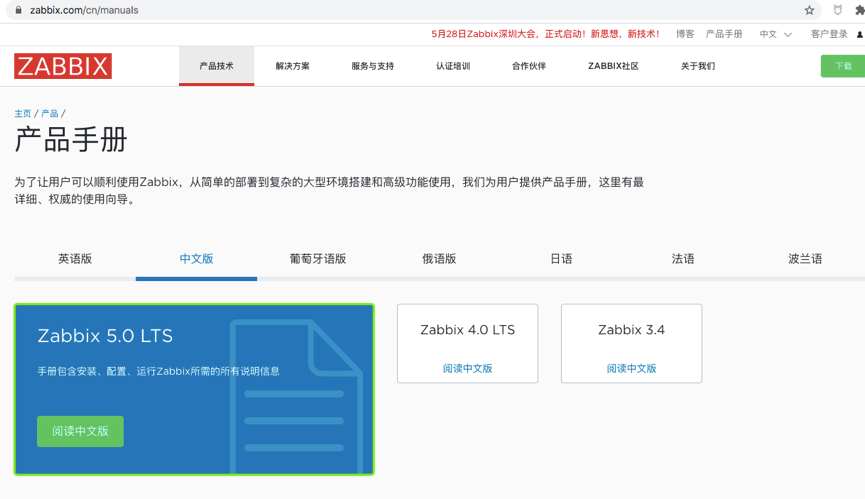Switch to the 日语 tab

click(x=561, y=259)
